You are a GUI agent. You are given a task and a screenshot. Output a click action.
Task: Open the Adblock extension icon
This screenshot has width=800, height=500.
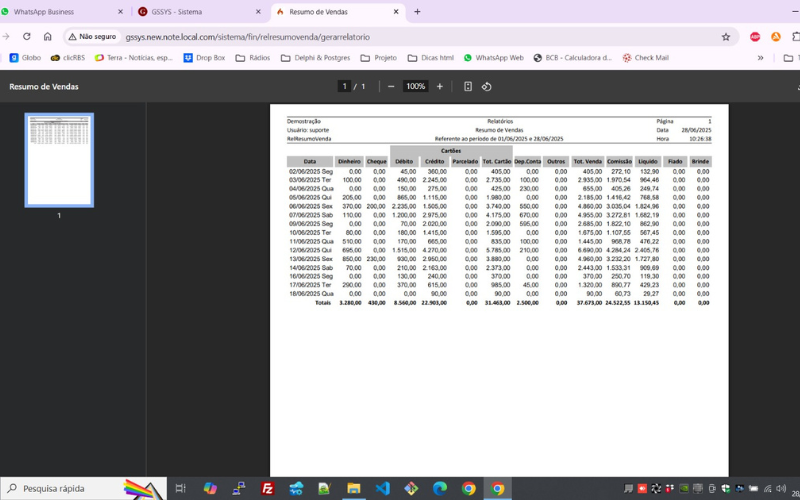(755, 36)
